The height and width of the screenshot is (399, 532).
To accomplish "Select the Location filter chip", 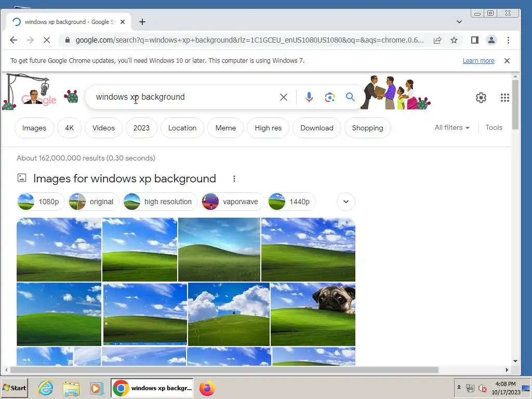I will (x=182, y=128).
